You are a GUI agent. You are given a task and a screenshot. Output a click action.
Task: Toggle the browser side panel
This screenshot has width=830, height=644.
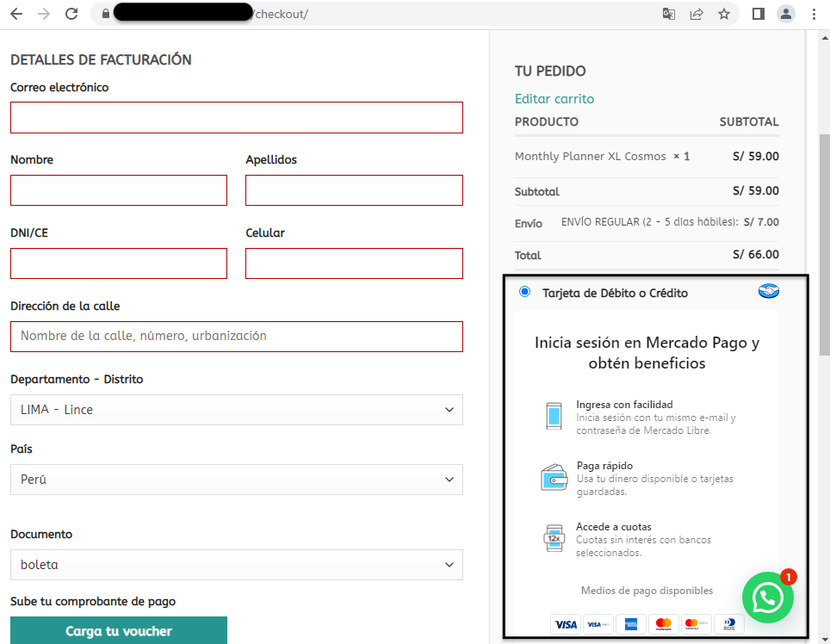point(758,14)
